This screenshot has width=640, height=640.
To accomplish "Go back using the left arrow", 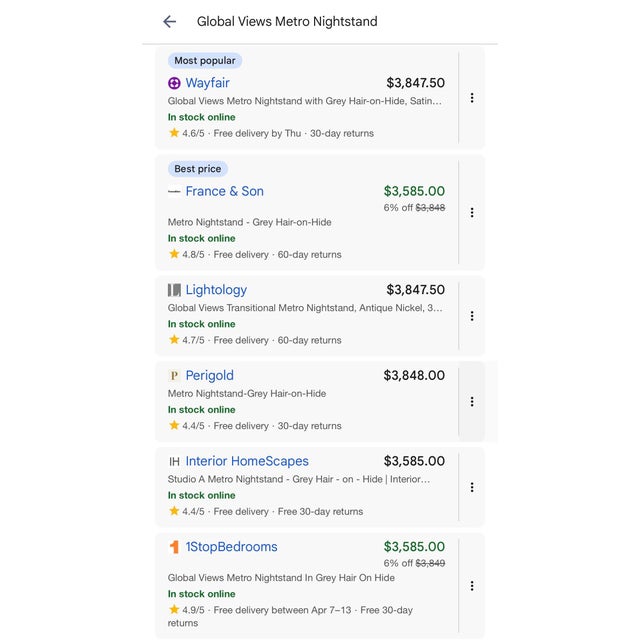I will pyautogui.click(x=169, y=21).
